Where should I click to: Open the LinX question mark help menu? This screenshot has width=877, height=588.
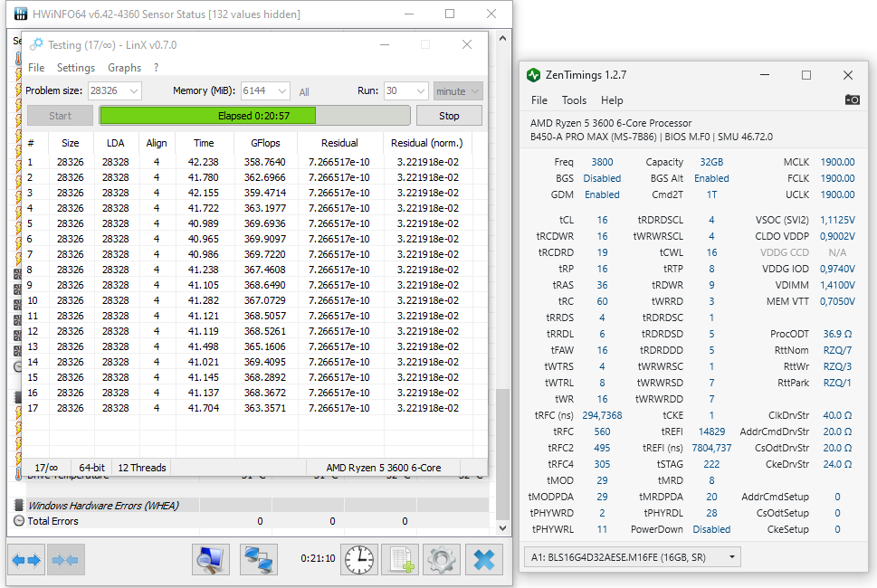click(156, 68)
